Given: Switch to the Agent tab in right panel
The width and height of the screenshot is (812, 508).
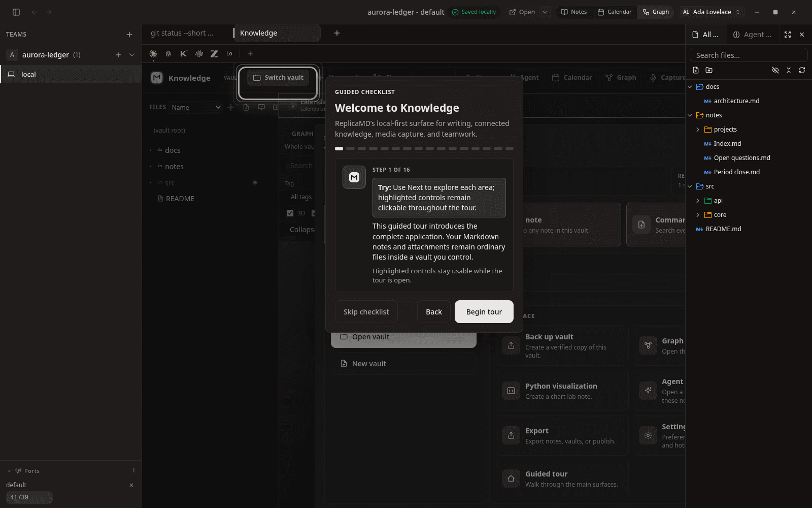Looking at the screenshot, I should coord(753,35).
